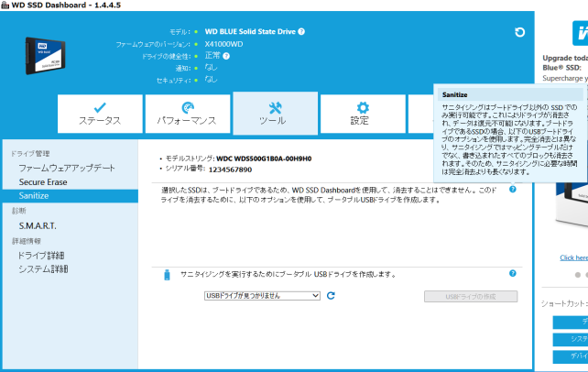
Task: Open the ステータス tab
Action: click(x=100, y=114)
